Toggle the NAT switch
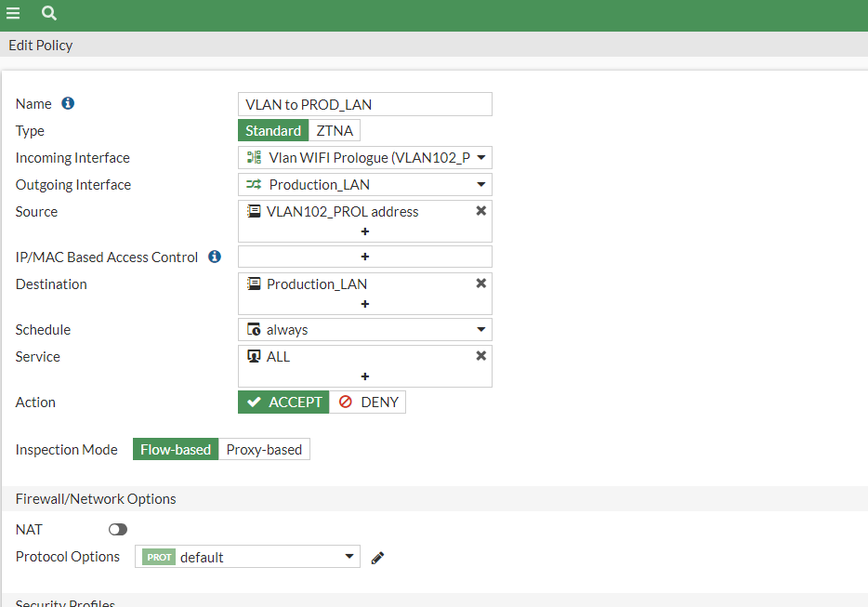Image resolution: width=868 pixels, height=607 pixels. [x=118, y=530]
